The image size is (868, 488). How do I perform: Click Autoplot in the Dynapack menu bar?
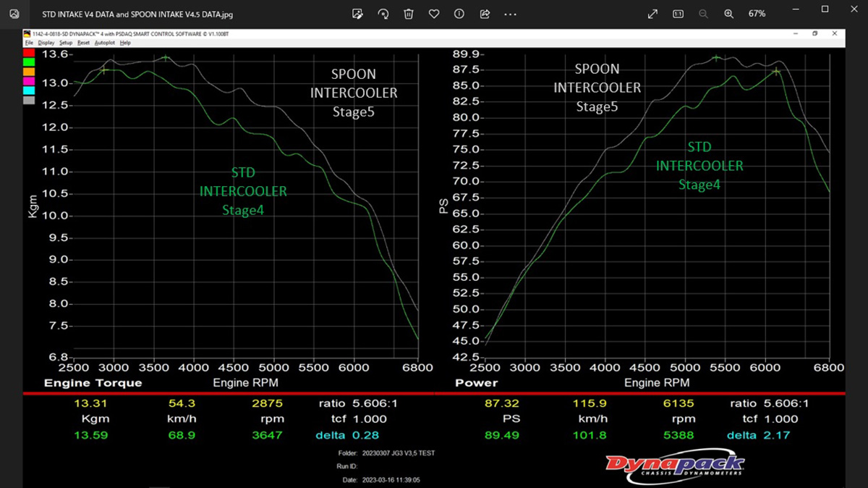(105, 43)
